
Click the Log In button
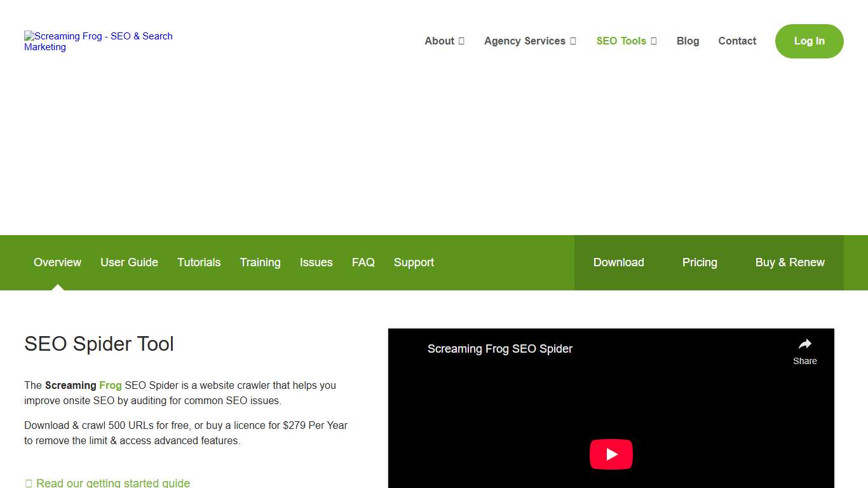809,41
